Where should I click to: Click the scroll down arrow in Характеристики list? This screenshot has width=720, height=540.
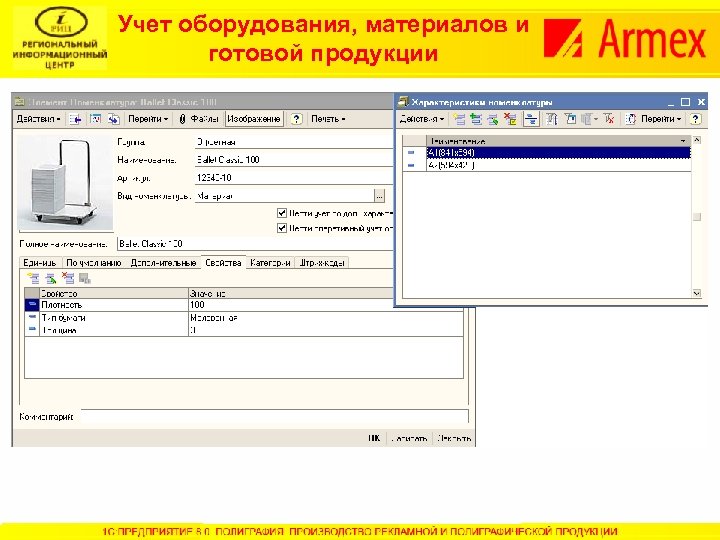click(x=697, y=293)
